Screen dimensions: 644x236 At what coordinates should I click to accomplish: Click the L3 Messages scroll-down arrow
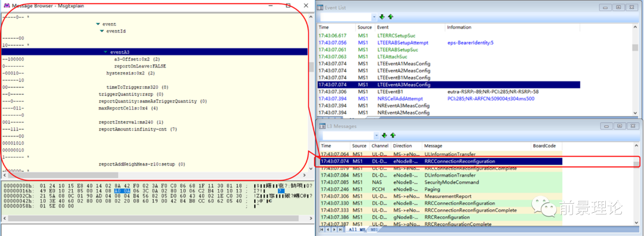click(636, 222)
